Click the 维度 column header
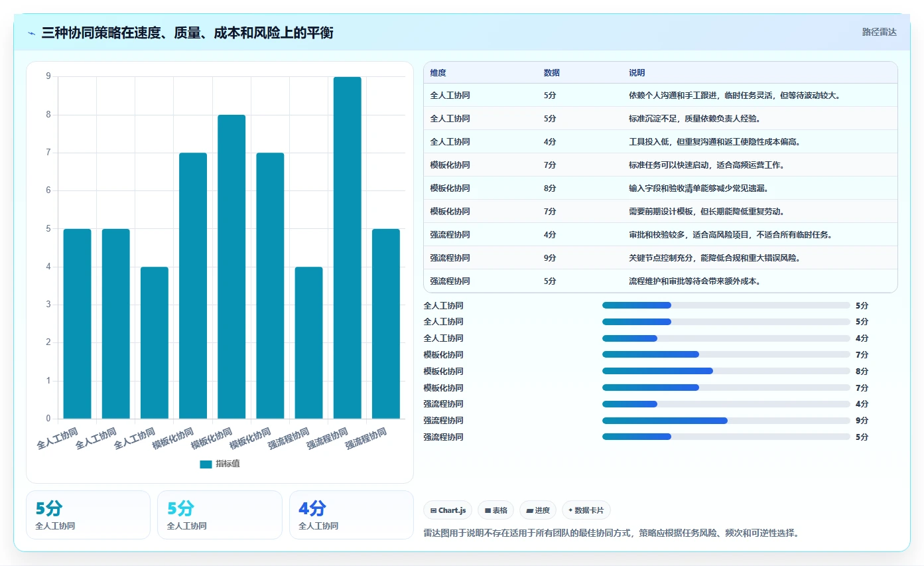Image resolution: width=924 pixels, height=566 pixels. pyautogui.click(x=438, y=73)
